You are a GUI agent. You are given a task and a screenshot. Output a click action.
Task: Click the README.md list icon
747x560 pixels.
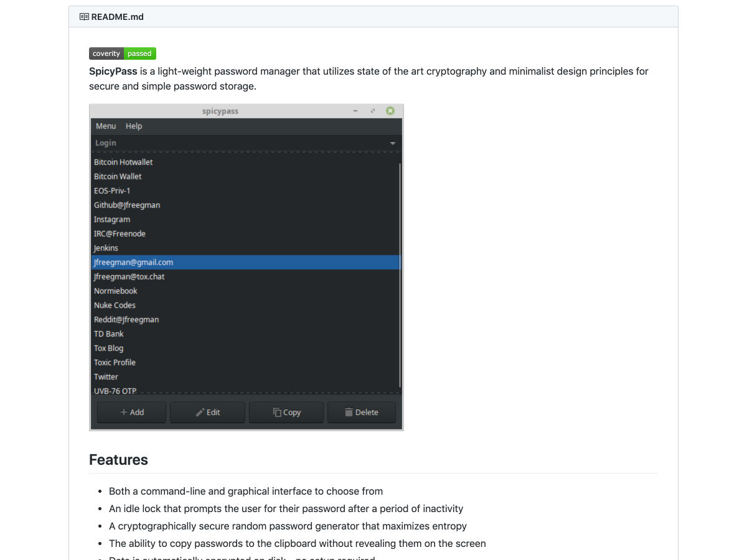tap(84, 17)
